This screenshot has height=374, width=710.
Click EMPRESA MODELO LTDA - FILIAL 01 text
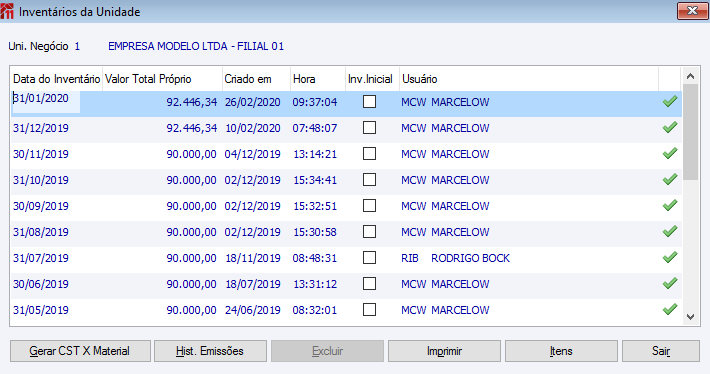pos(196,46)
